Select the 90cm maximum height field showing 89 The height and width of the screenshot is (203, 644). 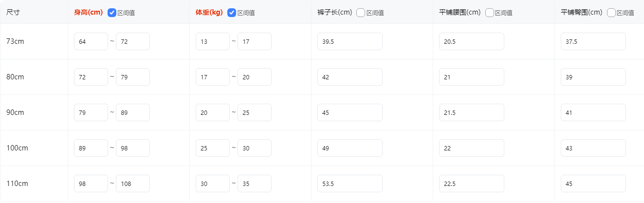[x=132, y=112]
